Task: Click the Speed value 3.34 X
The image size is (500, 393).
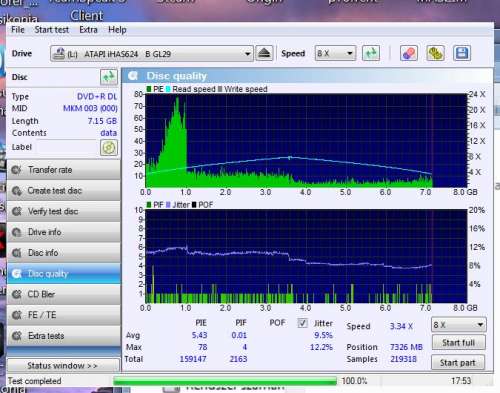Action: point(401,326)
